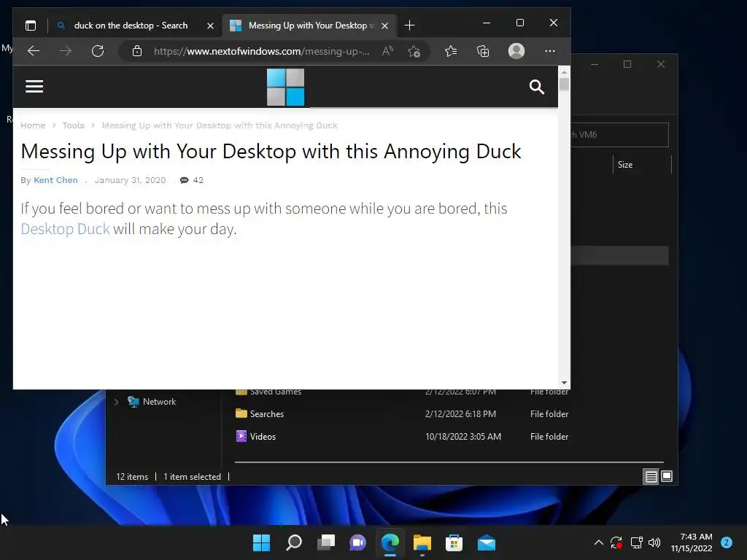The height and width of the screenshot is (560, 747).
Task: Open Task View from the taskbar
Action: pos(326,542)
